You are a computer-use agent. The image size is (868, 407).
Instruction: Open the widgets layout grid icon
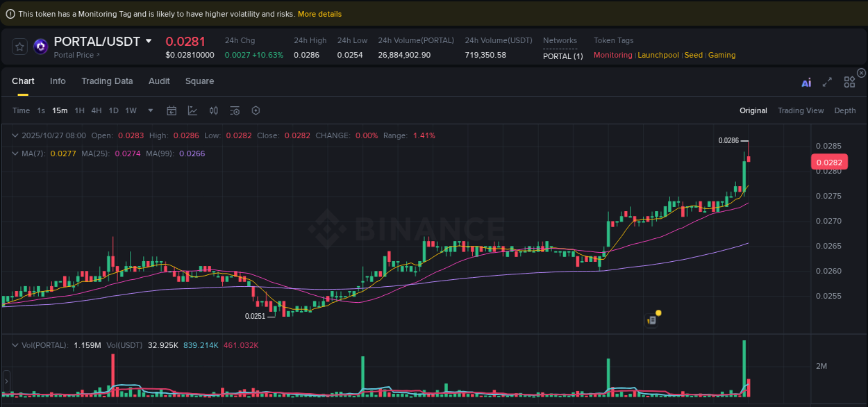pyautogui.click(x=849, y=81)
